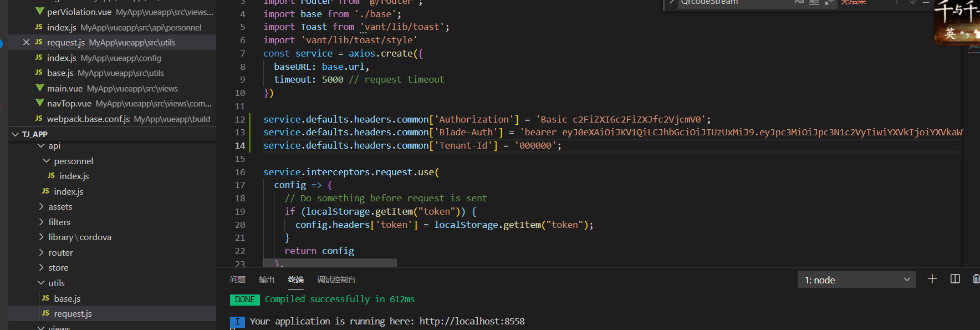The height and width of the screenshot is (330, 980).
Task: Click 'service.interceptors.request.use(' on line 16
Action: click(351, 172)
